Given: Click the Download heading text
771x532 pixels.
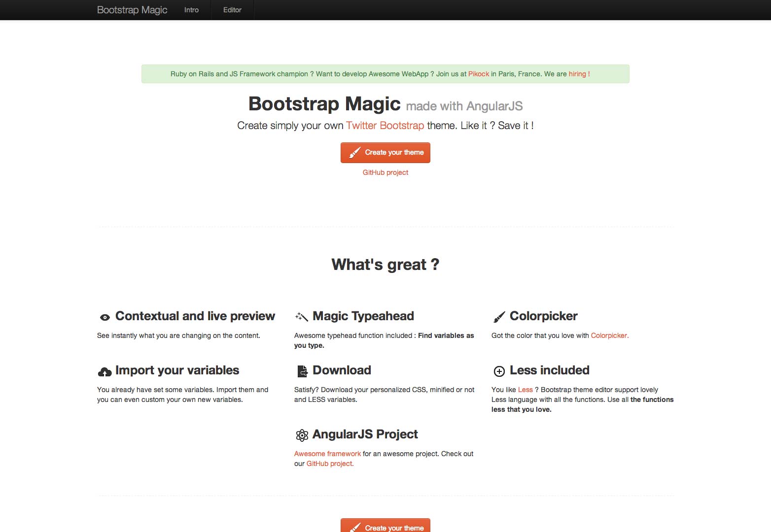Looking at the screenshot, I should (342, 370).
